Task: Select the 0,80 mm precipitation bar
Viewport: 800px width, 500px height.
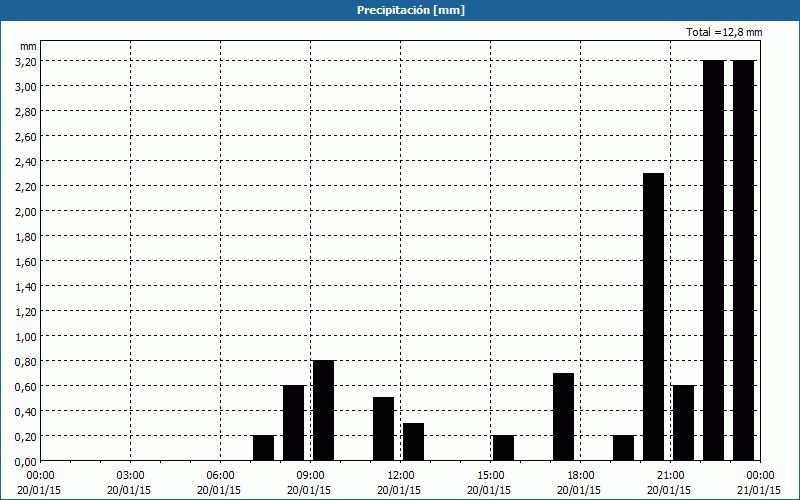Action: click(x=323, y=411)
